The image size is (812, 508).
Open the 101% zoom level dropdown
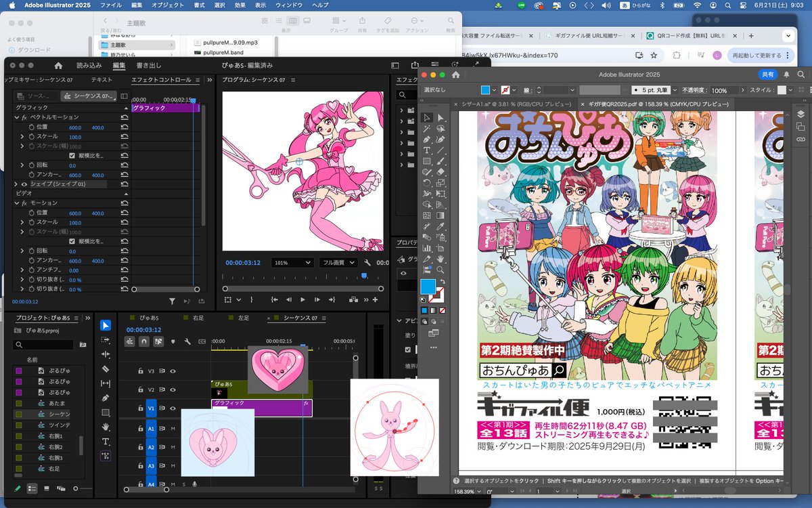(292, 263)
